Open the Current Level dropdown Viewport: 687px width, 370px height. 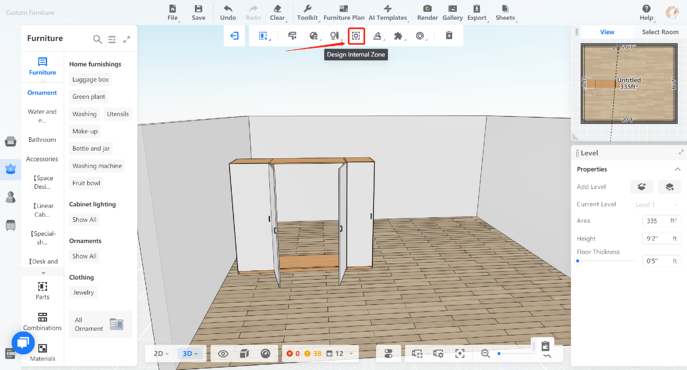coord(656,205)
